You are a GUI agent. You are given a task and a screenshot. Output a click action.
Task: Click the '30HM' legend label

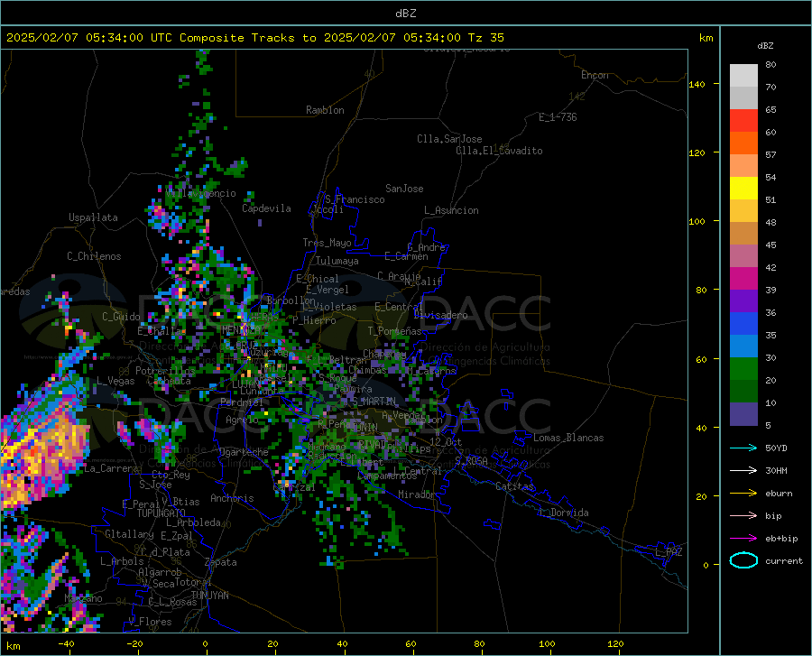pos(776,471)
